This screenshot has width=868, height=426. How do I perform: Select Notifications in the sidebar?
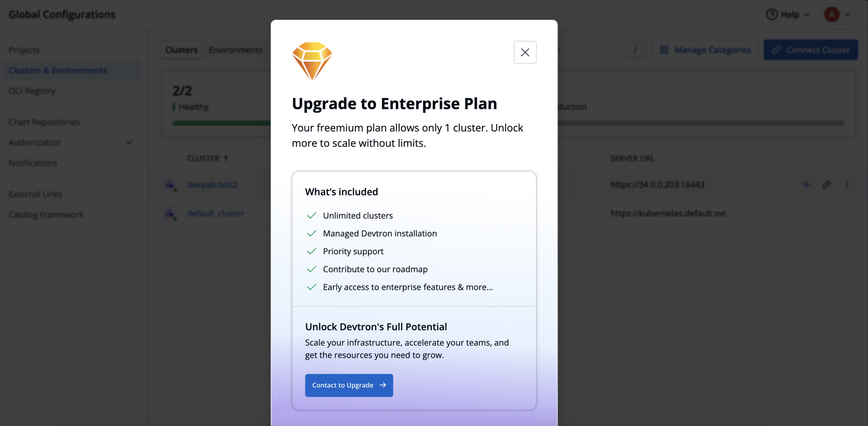(33, 163)
